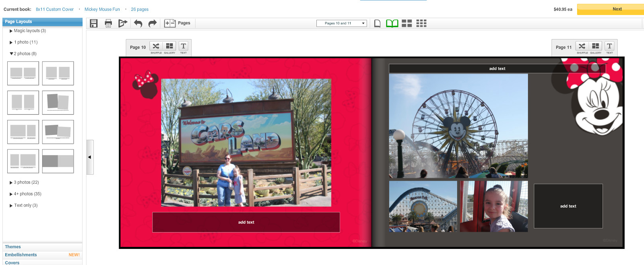Screen dimensions: 644x265
Task: Redo the last action
Action: [x=153, y=23]
